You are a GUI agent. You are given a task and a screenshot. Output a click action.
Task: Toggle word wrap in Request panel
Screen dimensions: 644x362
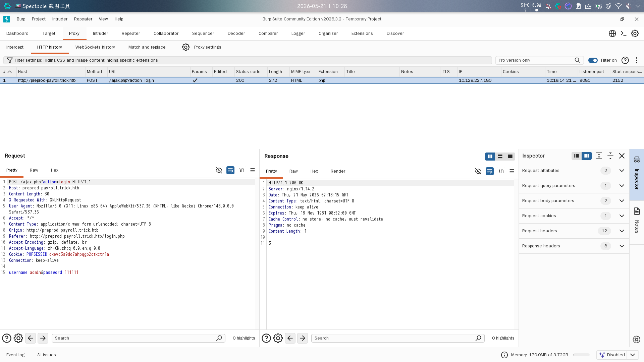230,170
